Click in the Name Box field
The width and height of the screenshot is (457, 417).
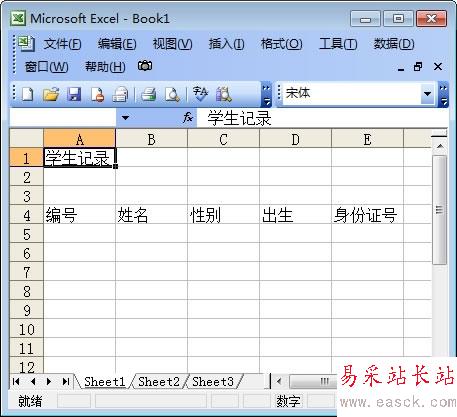[63, 118]
